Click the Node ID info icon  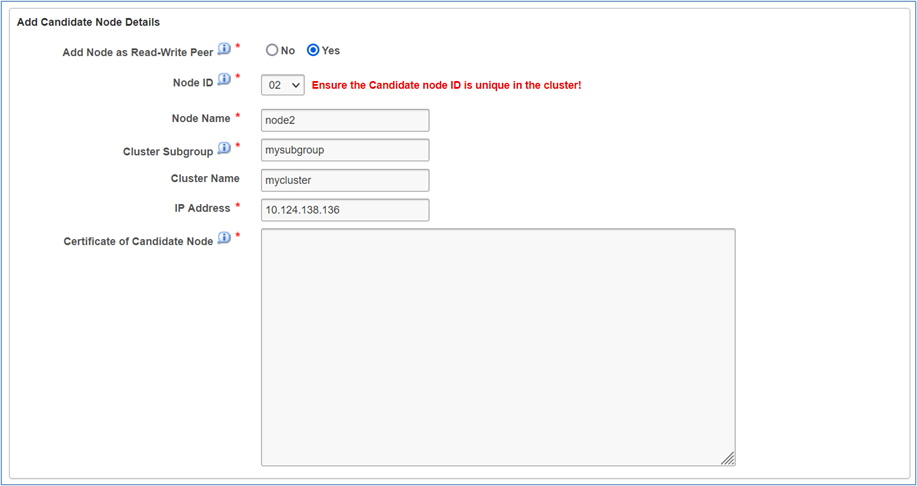click(x=224, y=79)
